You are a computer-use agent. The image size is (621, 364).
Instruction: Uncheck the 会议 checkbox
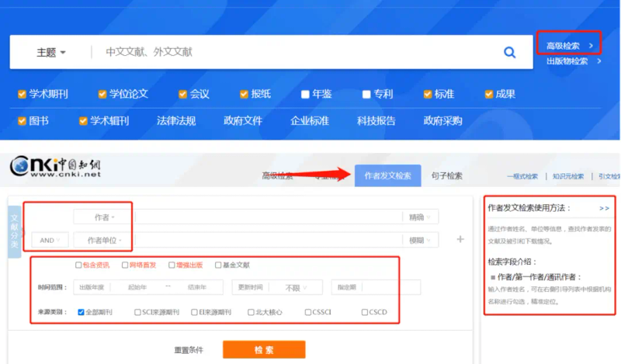(182, 94)
